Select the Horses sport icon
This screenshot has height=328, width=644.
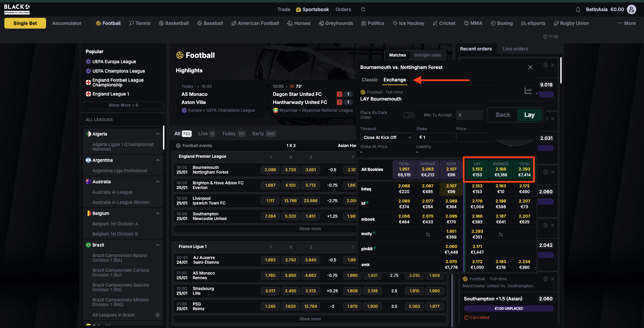click(x=290, y=23)
